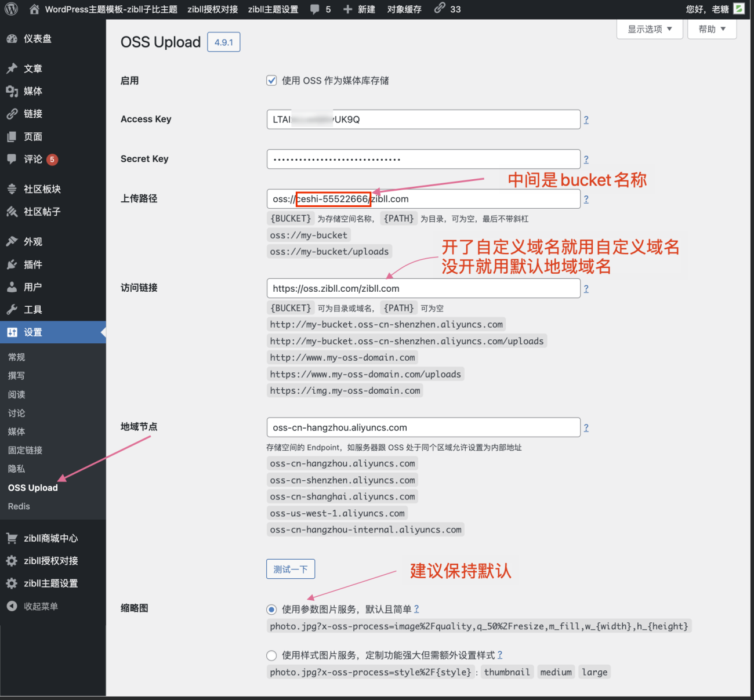Click the help link beside 地域节点 field
Screen dimensions: 754x700
(586, 427)
